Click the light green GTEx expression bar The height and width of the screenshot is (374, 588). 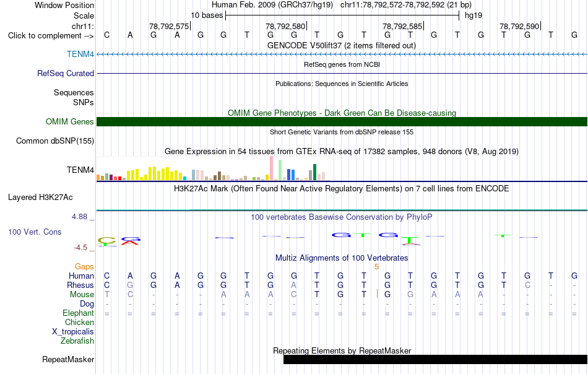[280, 170]
